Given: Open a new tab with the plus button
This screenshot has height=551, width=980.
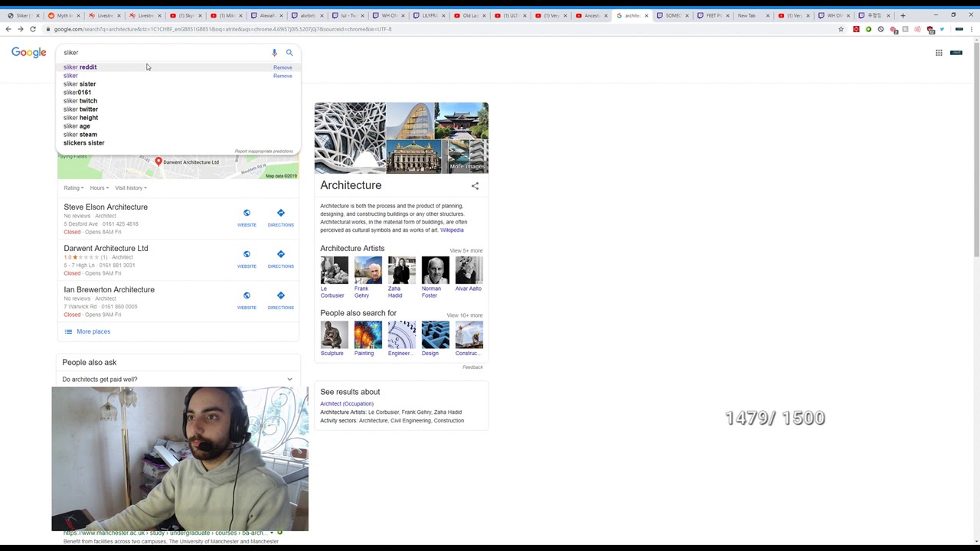Looking at the screenshot, I should [903, 15].
